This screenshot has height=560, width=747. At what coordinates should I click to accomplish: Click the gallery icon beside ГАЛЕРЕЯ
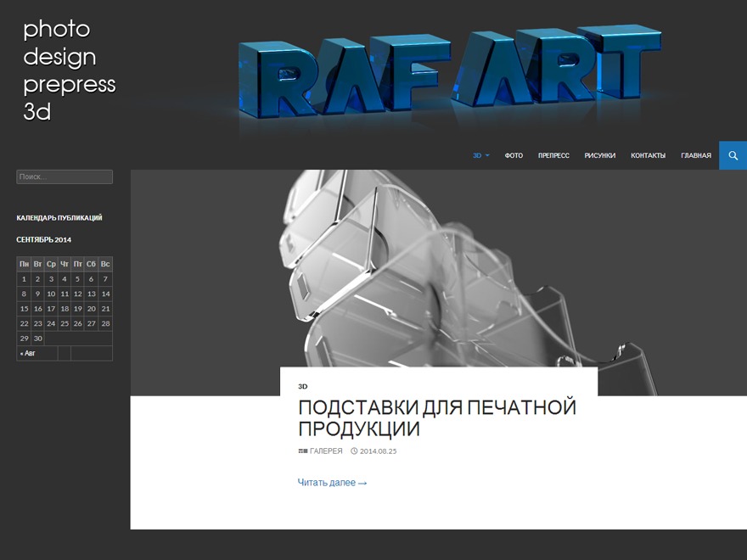coord(303,451)
